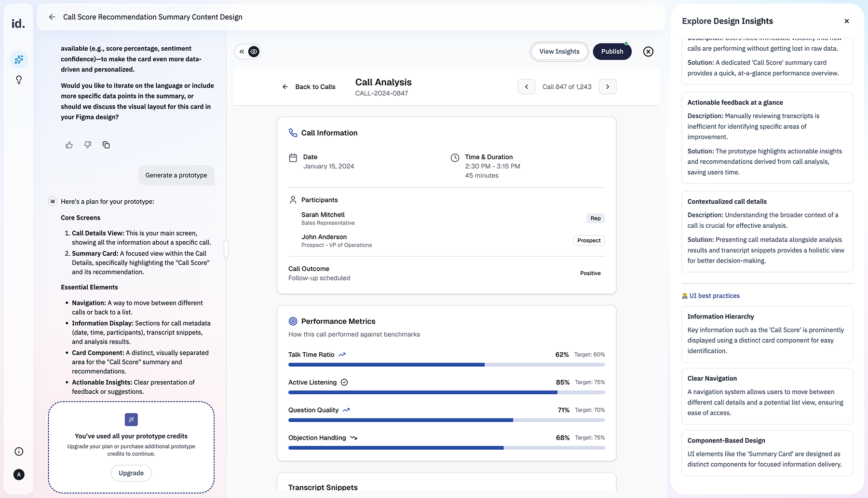Go back using the header arrow
Screen dimensions: 868x498
point(52,17)
